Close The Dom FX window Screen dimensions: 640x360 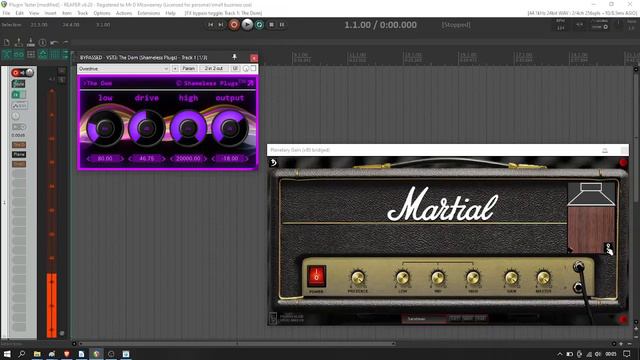254,58
